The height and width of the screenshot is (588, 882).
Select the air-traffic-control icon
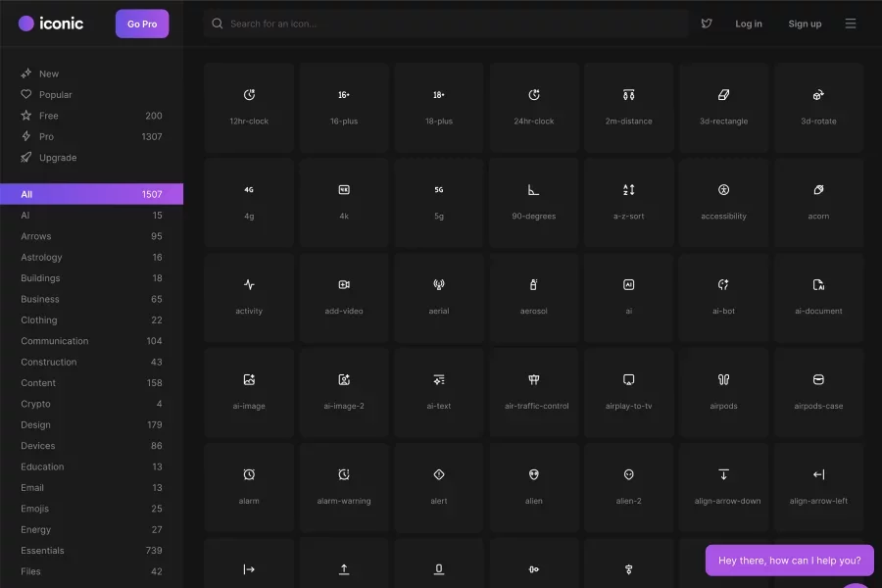534,391
